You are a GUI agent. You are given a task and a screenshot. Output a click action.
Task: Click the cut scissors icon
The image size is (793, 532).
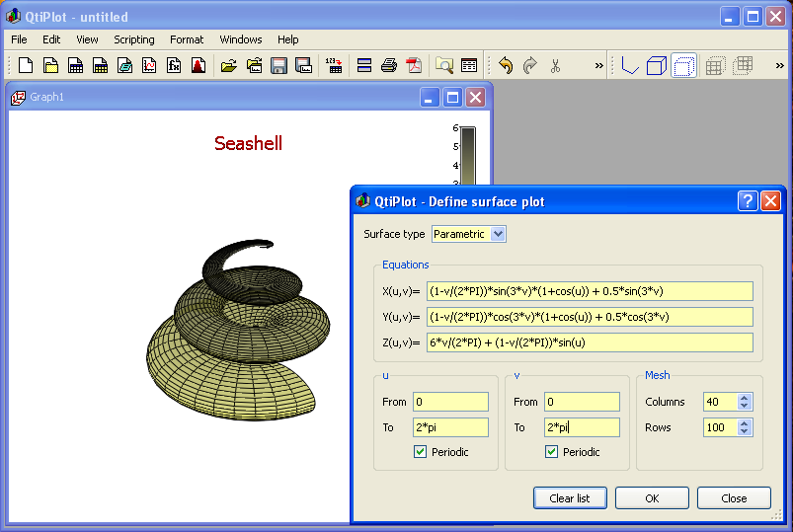point(555,66)
